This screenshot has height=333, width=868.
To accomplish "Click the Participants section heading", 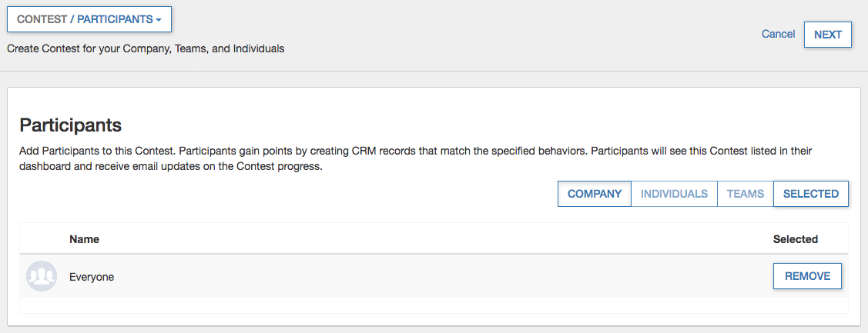I will (71, 125).
